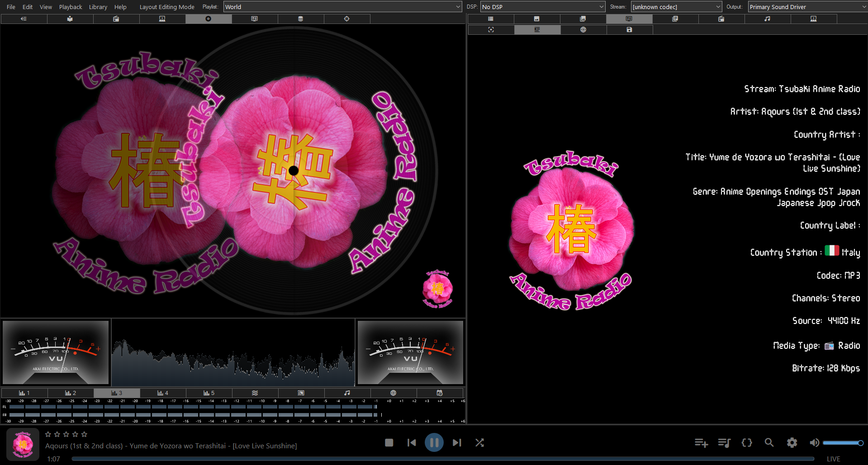Select the left panel crosshair target tab
Image resolution: width=868 pixels, height=465 pixels.
click(x=347, y=19)
